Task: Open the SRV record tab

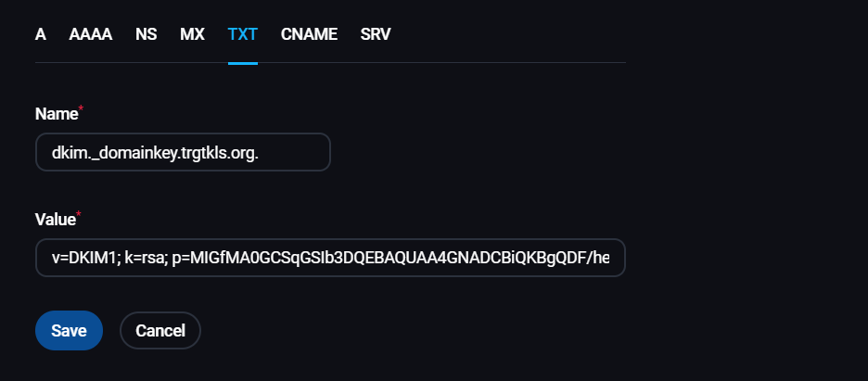Action: pyautogui.click(x=376, y=34)
